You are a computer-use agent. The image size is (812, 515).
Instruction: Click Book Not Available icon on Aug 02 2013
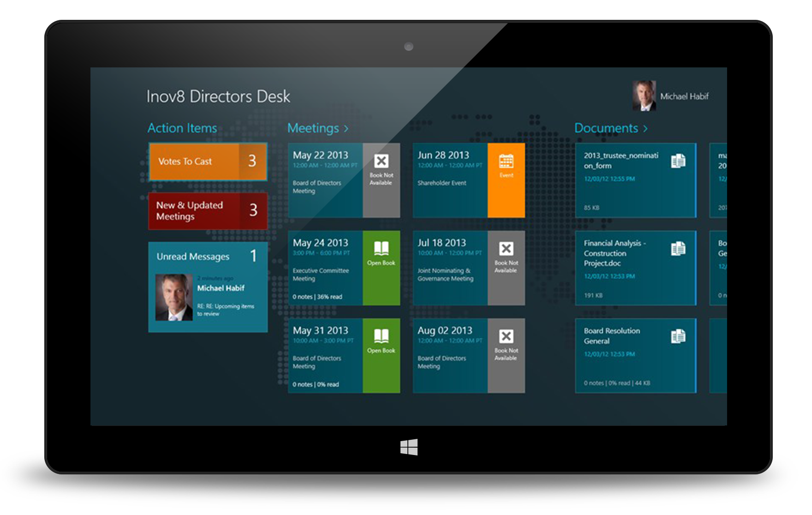tap(506, 336)
